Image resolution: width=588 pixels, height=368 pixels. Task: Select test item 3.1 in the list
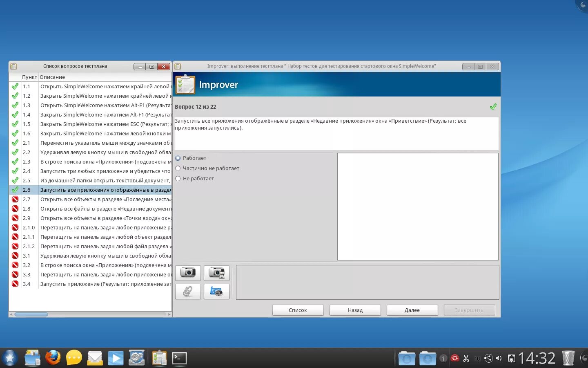tap(90, 256)
